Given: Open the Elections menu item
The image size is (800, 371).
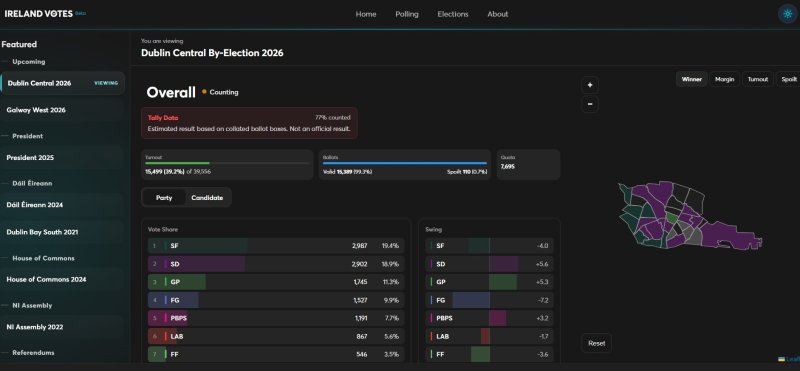Looking at the screenshot, I should [x=453, y=14].
